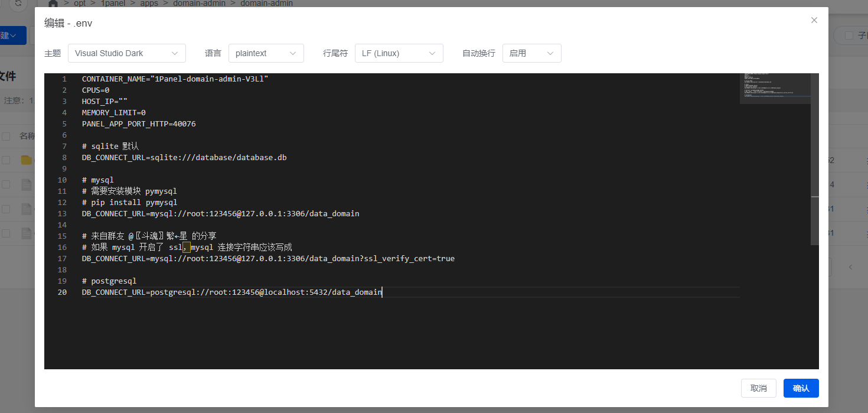Image resolution: width=868 pixels, height=413 pixels.
Task: Open the auto-wrap dropdown showing 启用
Action: coord(532,53)
